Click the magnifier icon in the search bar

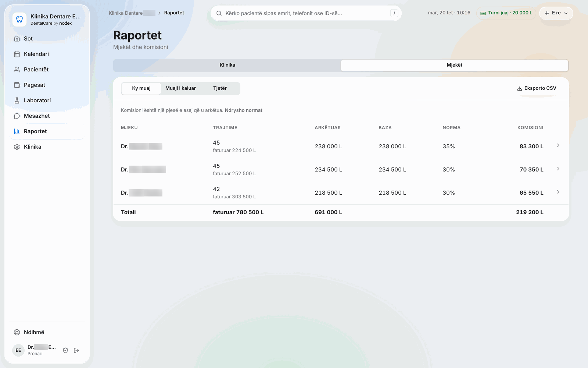tap(219, 13)
